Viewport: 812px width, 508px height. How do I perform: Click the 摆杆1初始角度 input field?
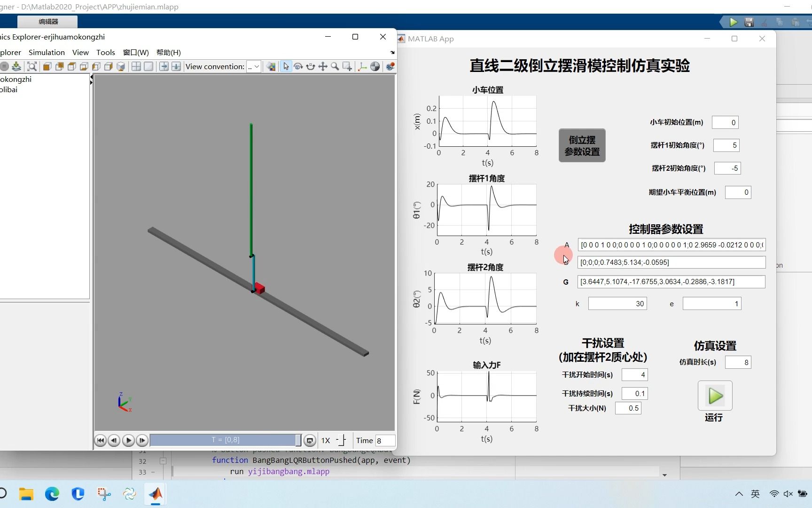pos(726,145)
